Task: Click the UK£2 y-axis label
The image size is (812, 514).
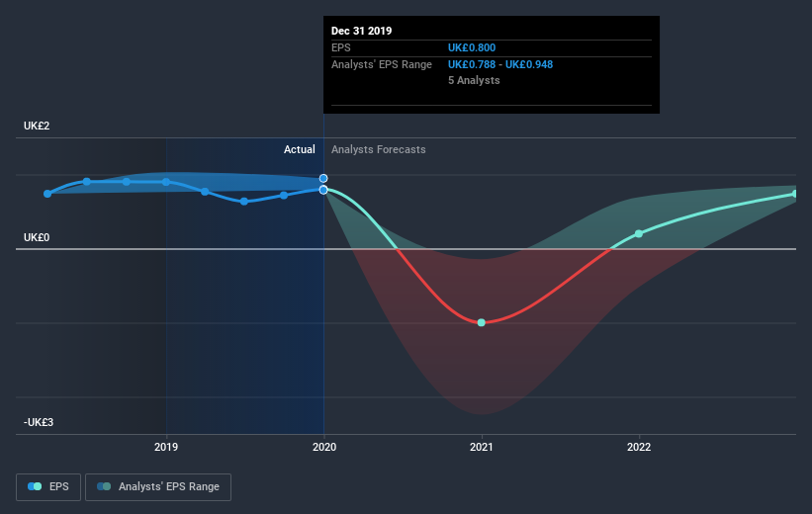Action: [37, 126]
